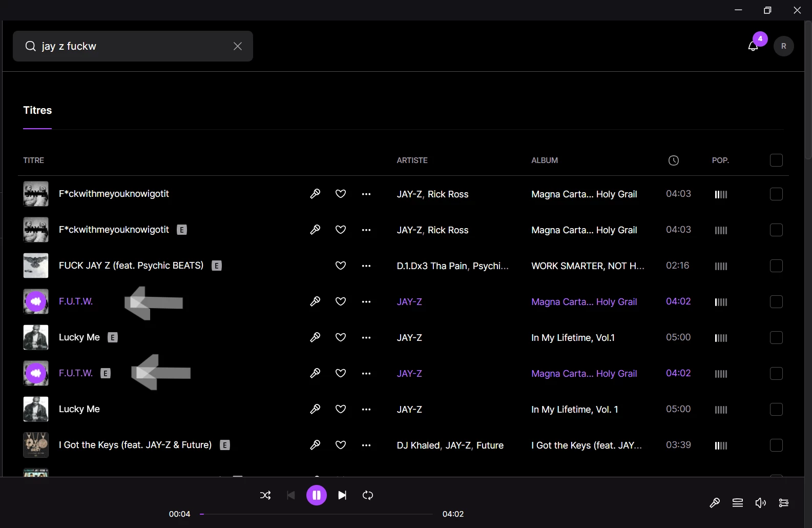Open audio settings in the player bar
This screenshot has width=812, height=528.
click(x=784, y=503)
